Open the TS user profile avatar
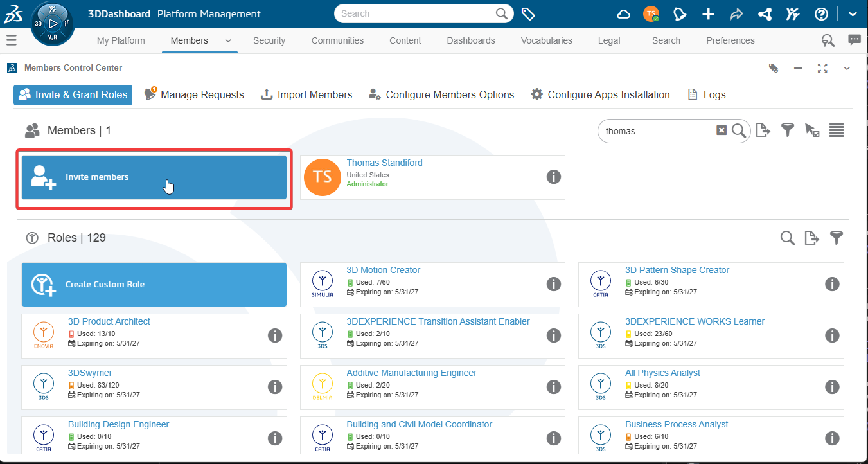 [x=651, y=14]
